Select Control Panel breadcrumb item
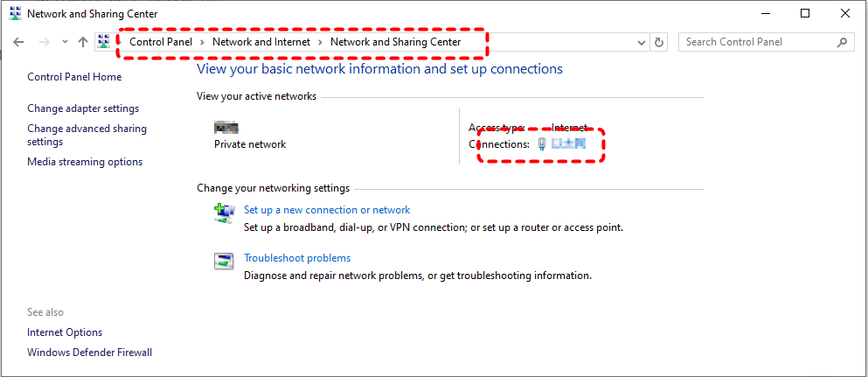This screenshot has width=868, height=377. pyautogui.click(x=162, y=42)
